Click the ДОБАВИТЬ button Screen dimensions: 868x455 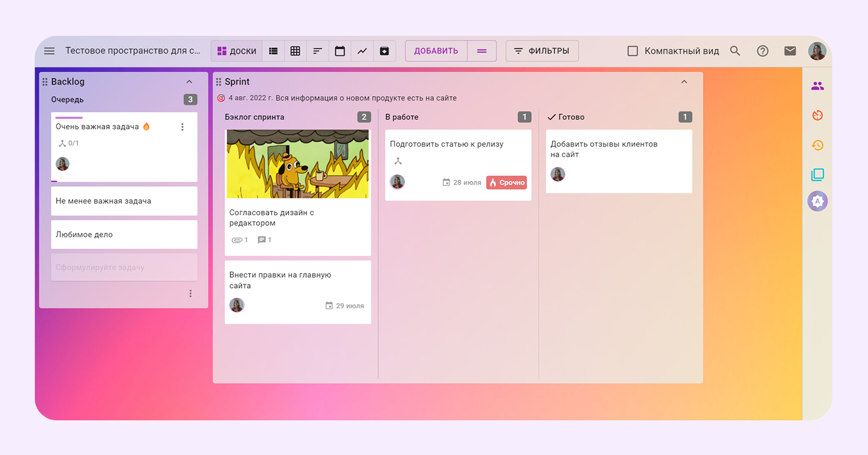click(x=436, y=51)
